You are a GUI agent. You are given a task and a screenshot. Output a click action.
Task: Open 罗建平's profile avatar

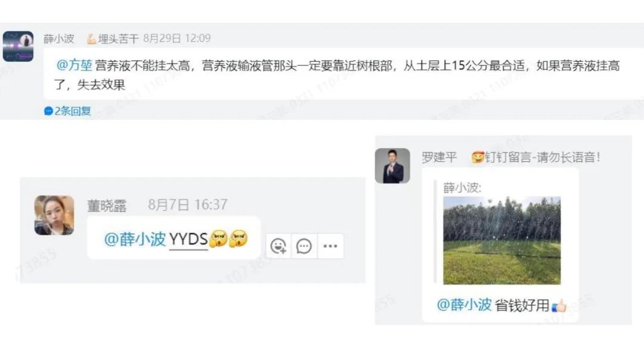(x=392, y=166)
